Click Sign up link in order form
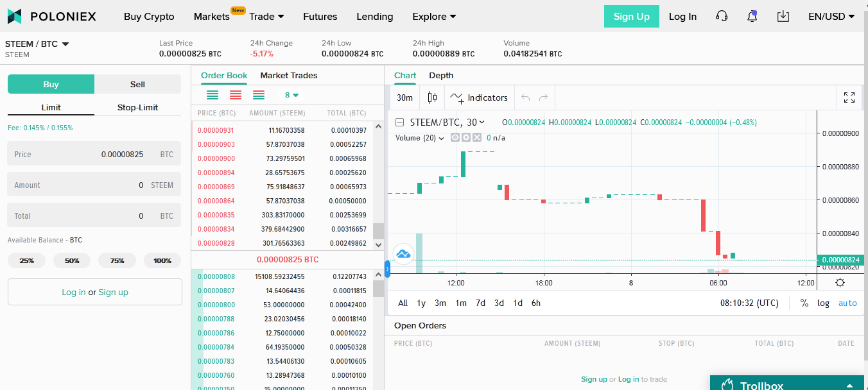This screenshot has width=868, height=390. 114,292
